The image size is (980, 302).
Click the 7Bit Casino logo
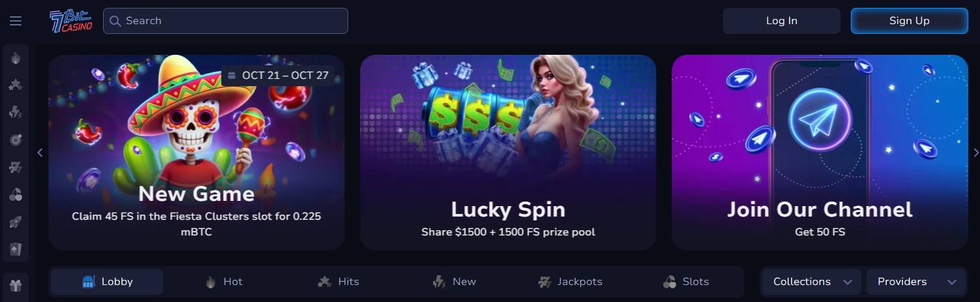pos(71,21)
